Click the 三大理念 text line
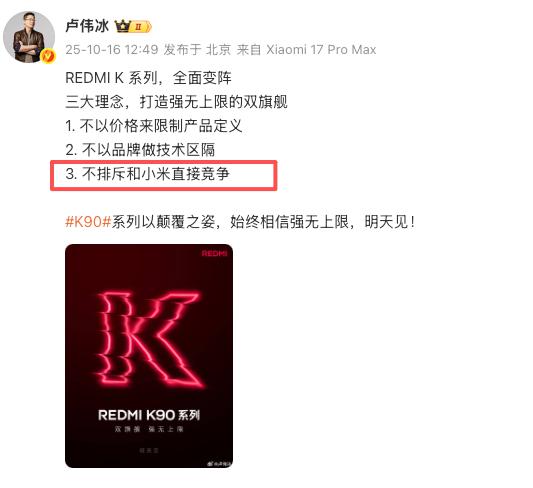 [176, 102]
